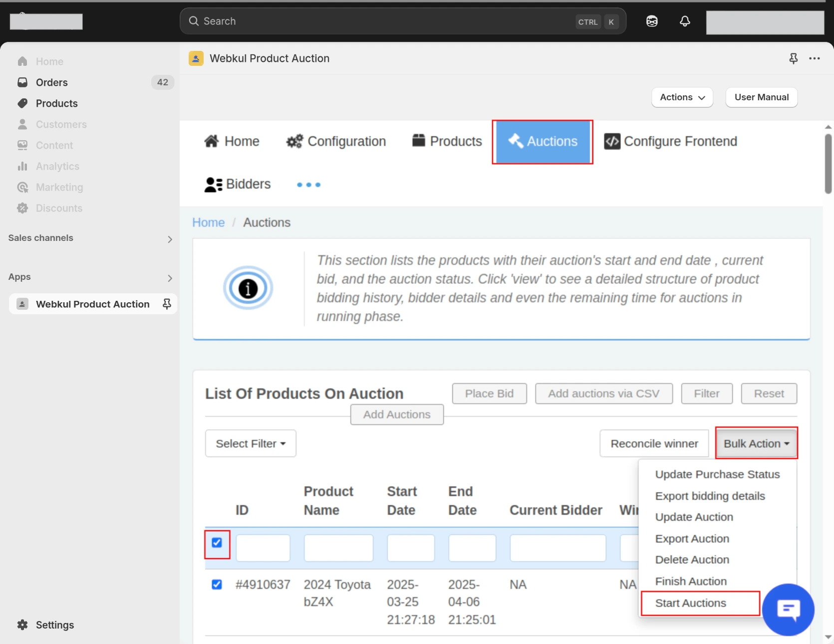Open the Sidekick assistant icon in top bar
This screenshot has height=644, width=834.
[652, 21]
